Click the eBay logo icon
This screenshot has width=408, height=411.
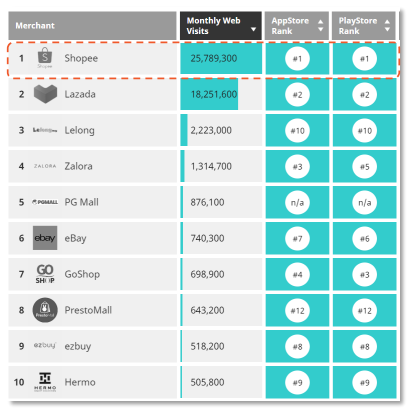[x=45, y=238]
